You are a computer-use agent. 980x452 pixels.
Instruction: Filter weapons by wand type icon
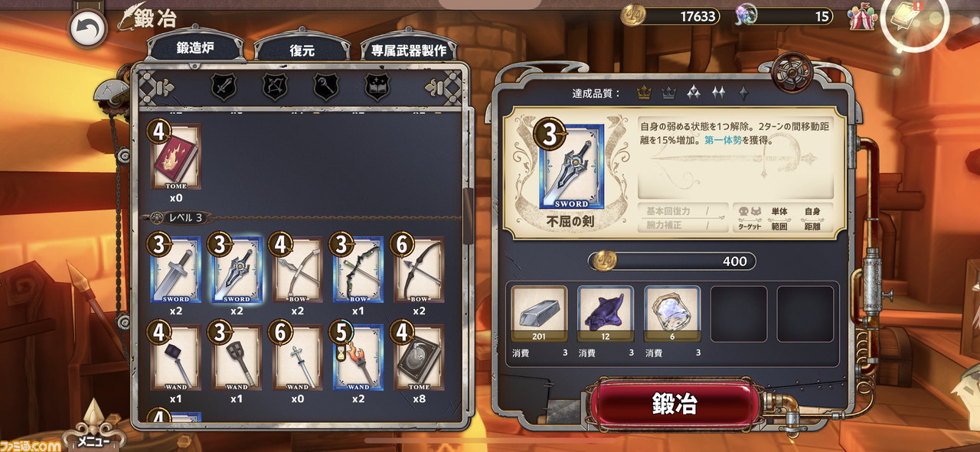(x=325, y=87)
